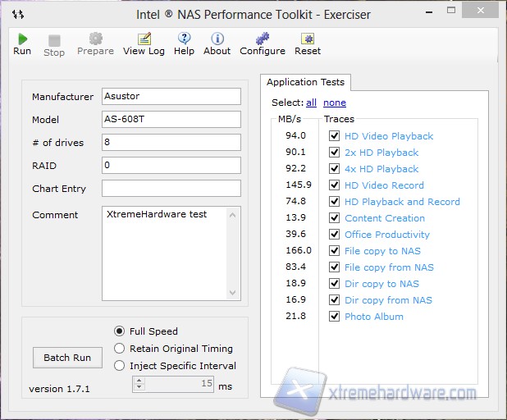This screenshot has width=507, height=420.
Task: Click the green Run icon
Action: pos(22,39)
